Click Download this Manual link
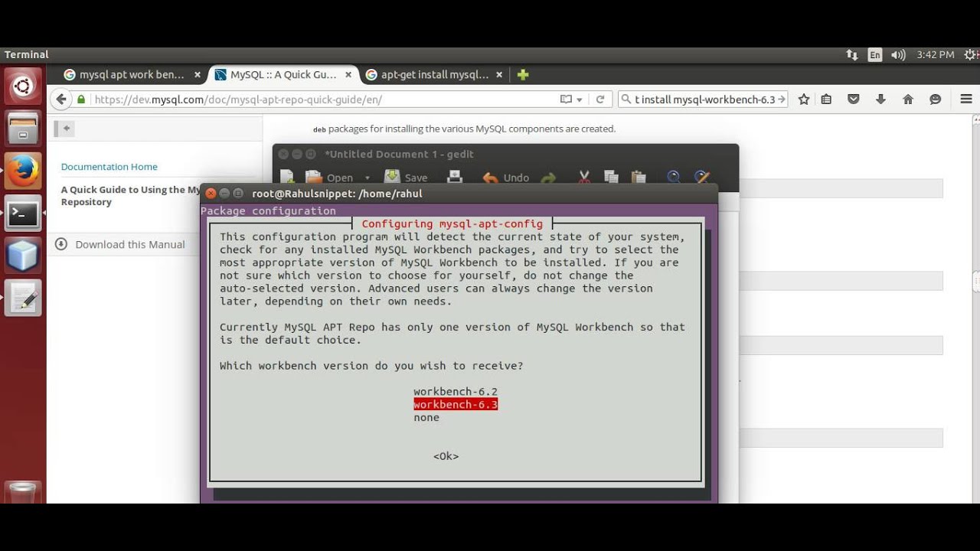 [130, 245]
